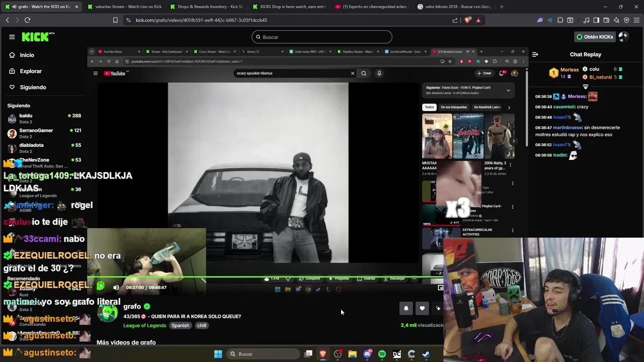Image resolution: width=644 pixels, height=362 pixels.
Task: Open Brave Rewards triangle icon
Action: click(x=478, y=20)
